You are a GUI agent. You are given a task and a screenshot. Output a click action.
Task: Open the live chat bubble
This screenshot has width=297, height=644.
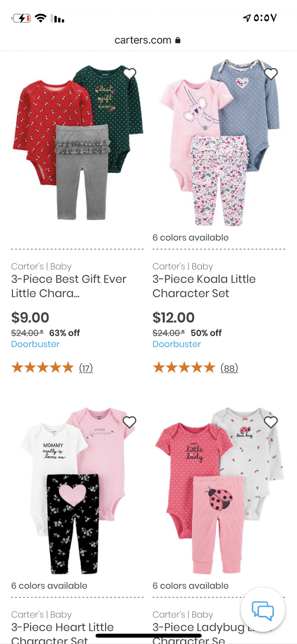pos(263,610)
